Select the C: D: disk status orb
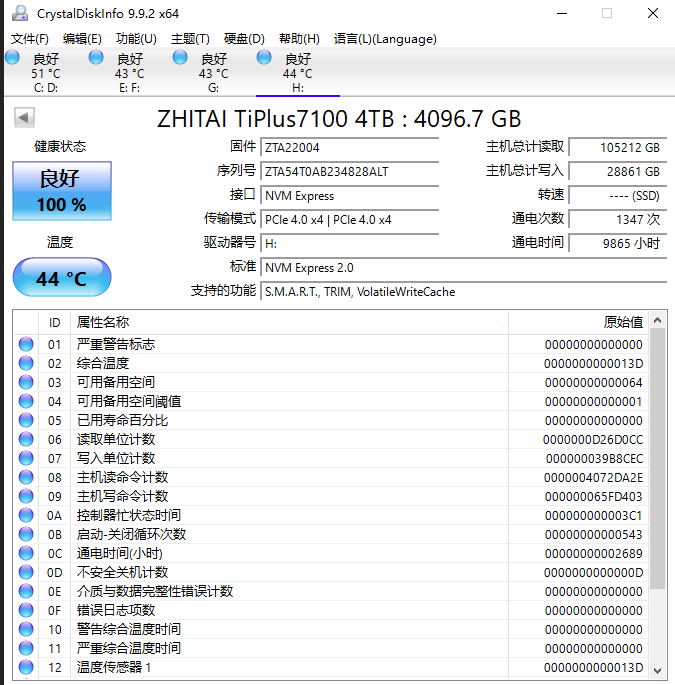The height and width of the screenshot is (685, 675). 12,57
